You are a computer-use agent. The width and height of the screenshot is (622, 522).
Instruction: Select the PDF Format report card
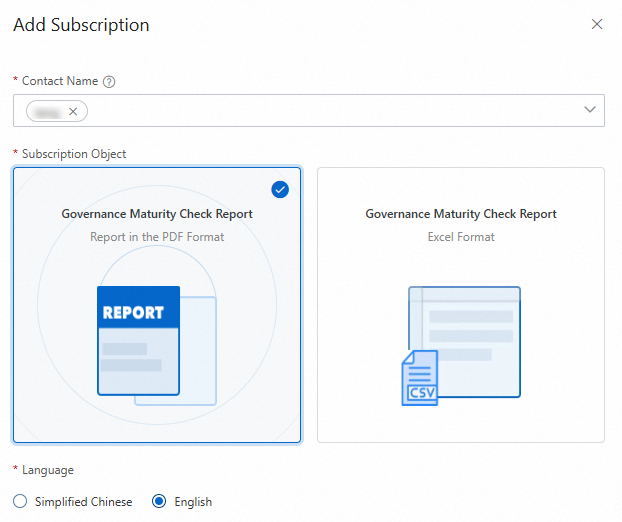[157, 305]
